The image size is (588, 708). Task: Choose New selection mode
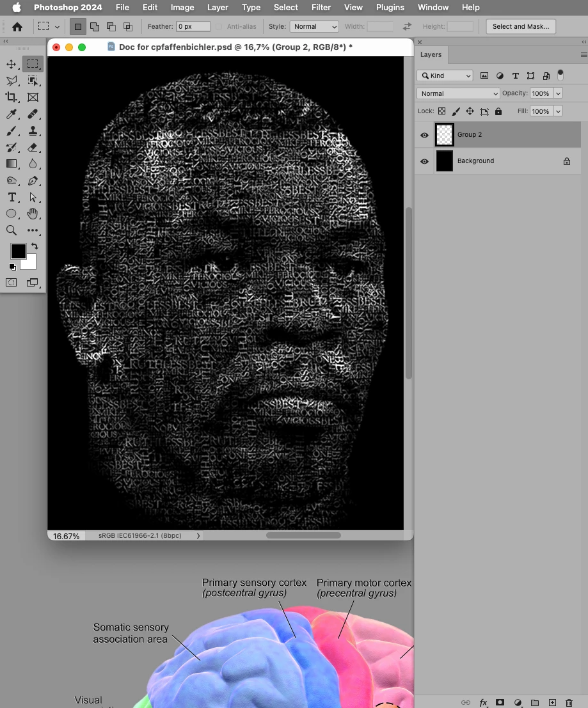(x=77, y=27)
